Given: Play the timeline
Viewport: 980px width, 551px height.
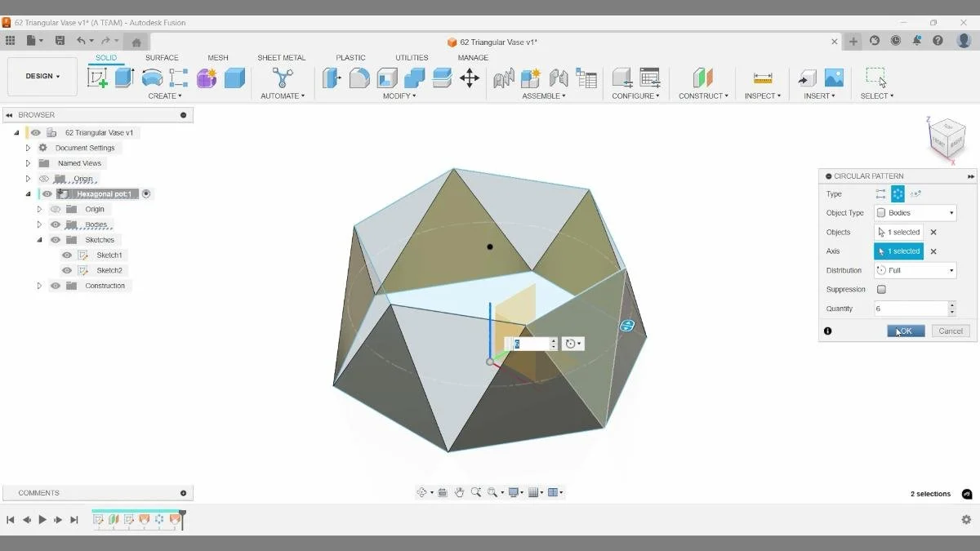Looking at the screenshot, I should coord(42,519).
